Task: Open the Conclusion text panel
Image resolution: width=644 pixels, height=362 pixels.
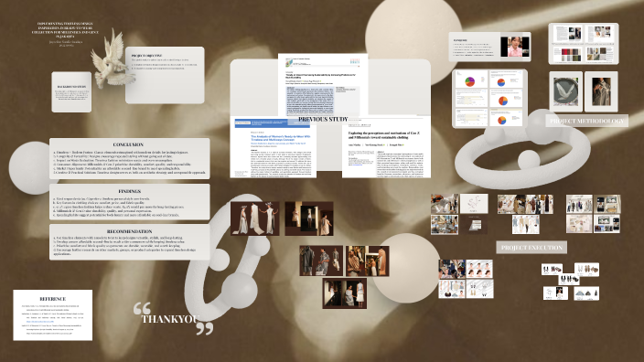Action: click(129, 158)
